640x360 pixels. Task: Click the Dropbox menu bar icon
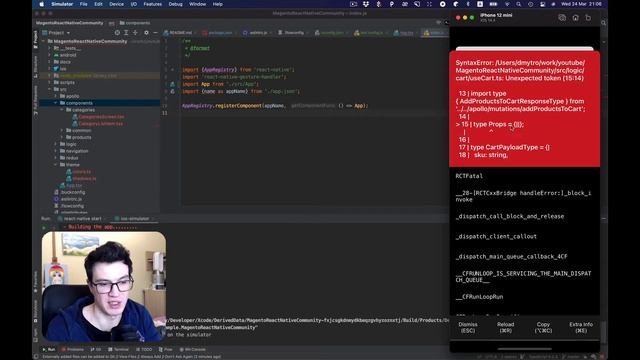coord(366,4)
